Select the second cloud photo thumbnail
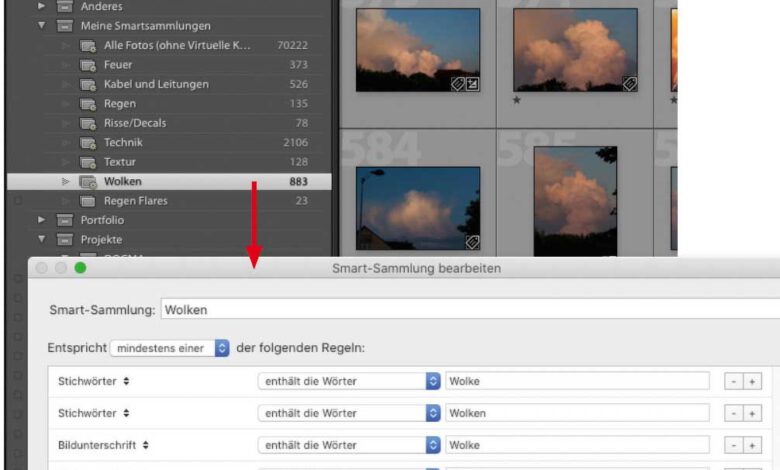 575,50
